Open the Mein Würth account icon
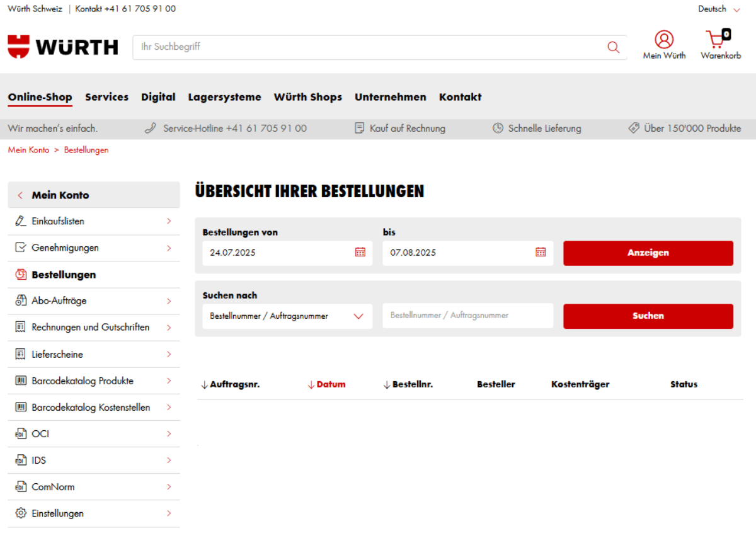Screen dimensions: 756x538 pyautogui.click(x=664, y=40)
